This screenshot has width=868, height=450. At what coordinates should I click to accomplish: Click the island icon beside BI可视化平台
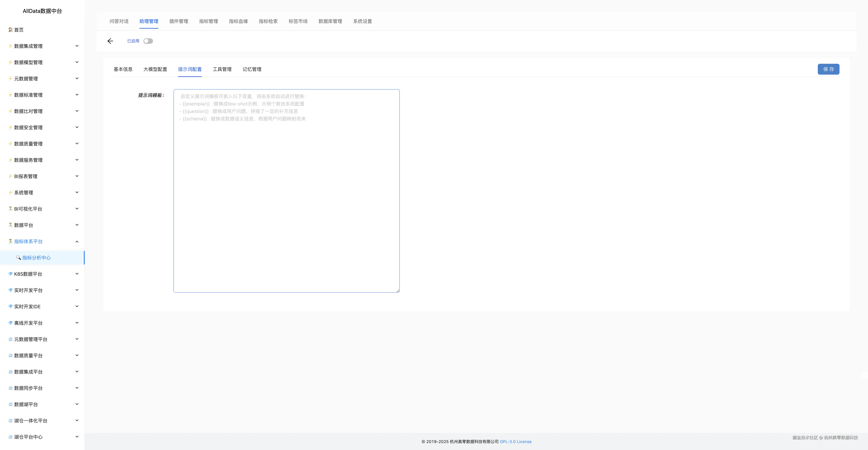click(x=11, y=209)
